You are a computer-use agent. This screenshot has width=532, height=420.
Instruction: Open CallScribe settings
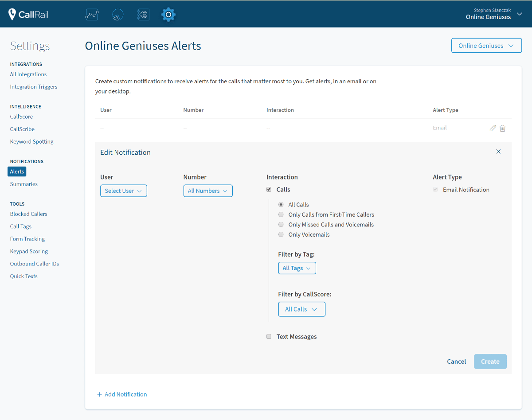click(22, 129)
